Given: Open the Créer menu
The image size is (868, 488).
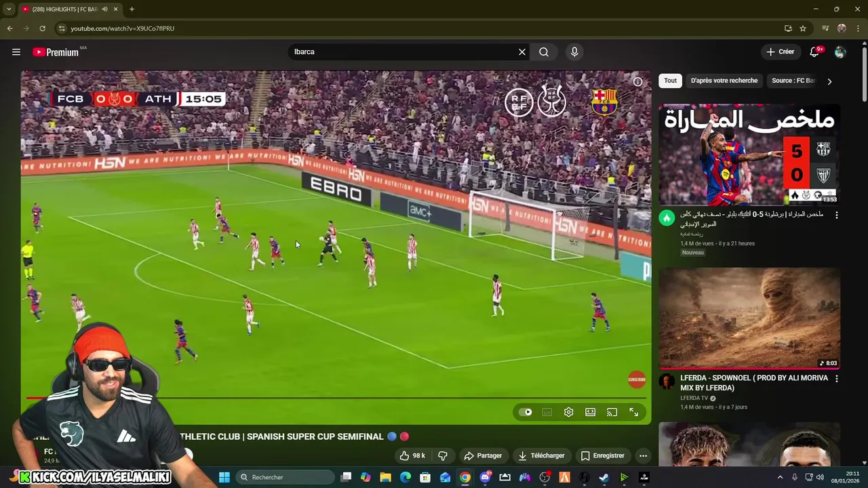Looking at the screenshot, I should pyautogui.click(x=780, y=52).
